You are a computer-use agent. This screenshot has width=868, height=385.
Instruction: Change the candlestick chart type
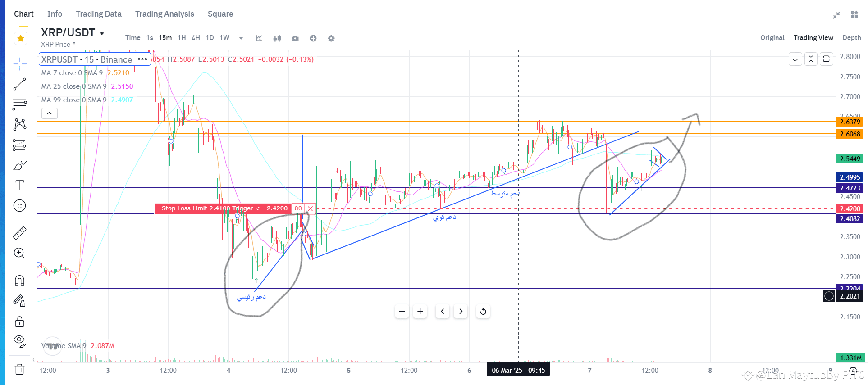[x=277, y=38]
